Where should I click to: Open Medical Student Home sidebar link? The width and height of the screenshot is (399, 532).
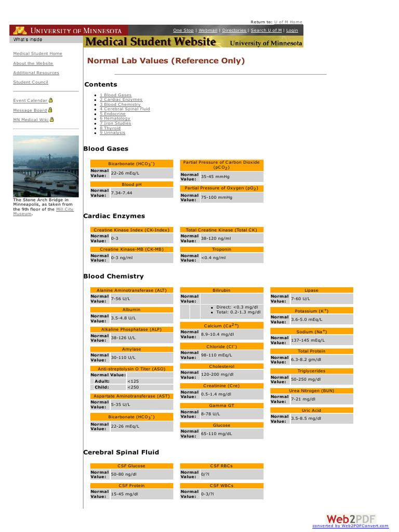(x=37, y=54)
